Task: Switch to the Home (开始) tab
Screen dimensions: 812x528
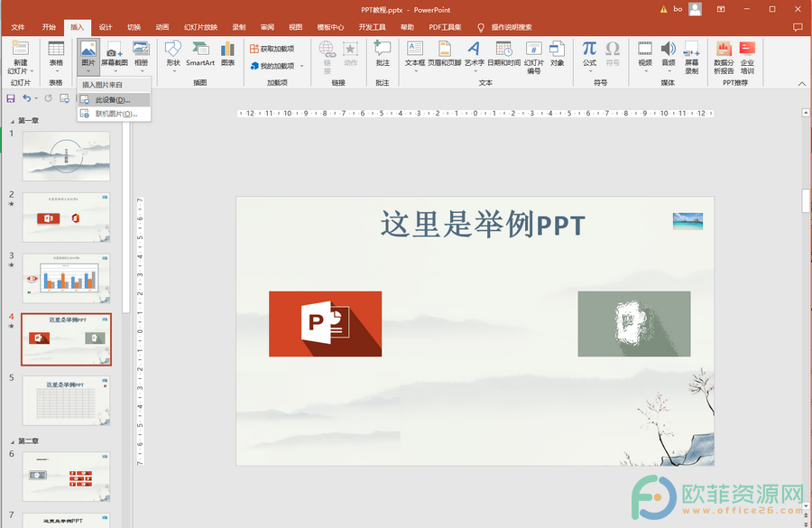Action: tap(50, 27)
